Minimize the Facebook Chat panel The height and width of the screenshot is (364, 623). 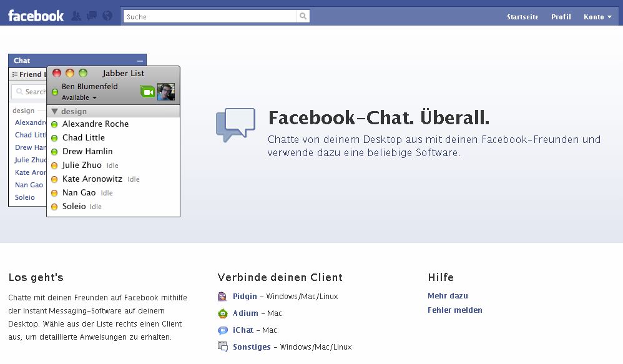coord(141,60)
